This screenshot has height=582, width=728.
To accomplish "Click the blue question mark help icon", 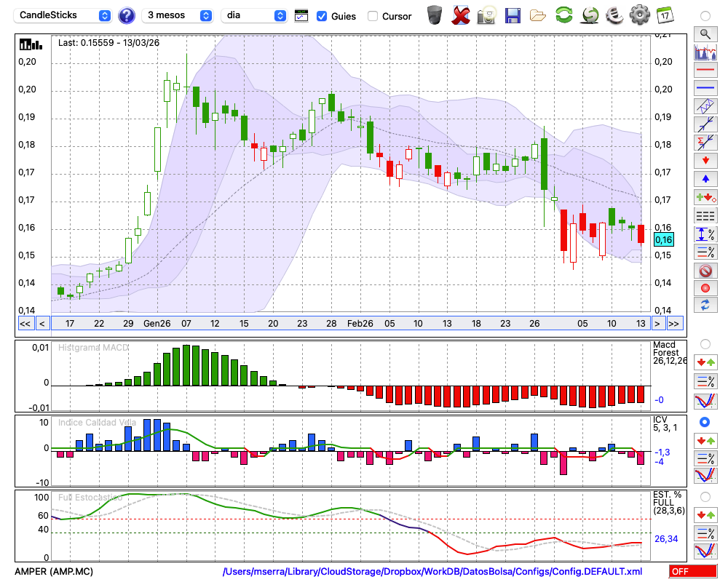I will (127, 15).
